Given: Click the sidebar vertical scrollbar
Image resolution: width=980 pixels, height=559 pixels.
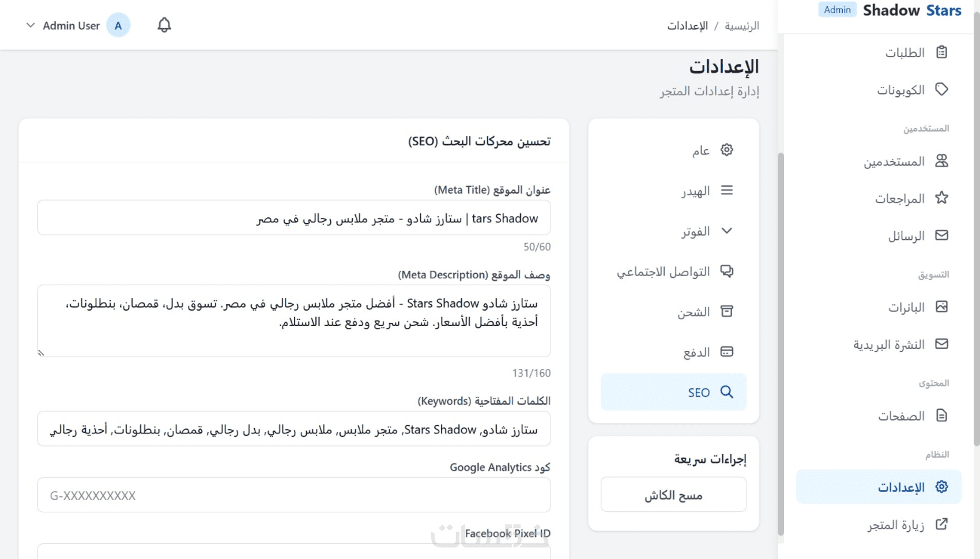Looking at the screenshot, I should click(x=976, y=231).
